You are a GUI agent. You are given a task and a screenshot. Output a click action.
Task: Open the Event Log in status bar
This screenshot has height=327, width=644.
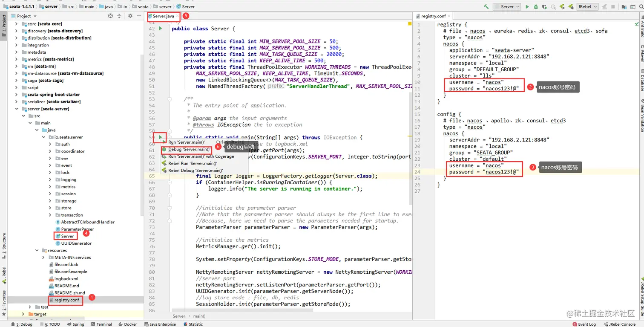(584, 324)
